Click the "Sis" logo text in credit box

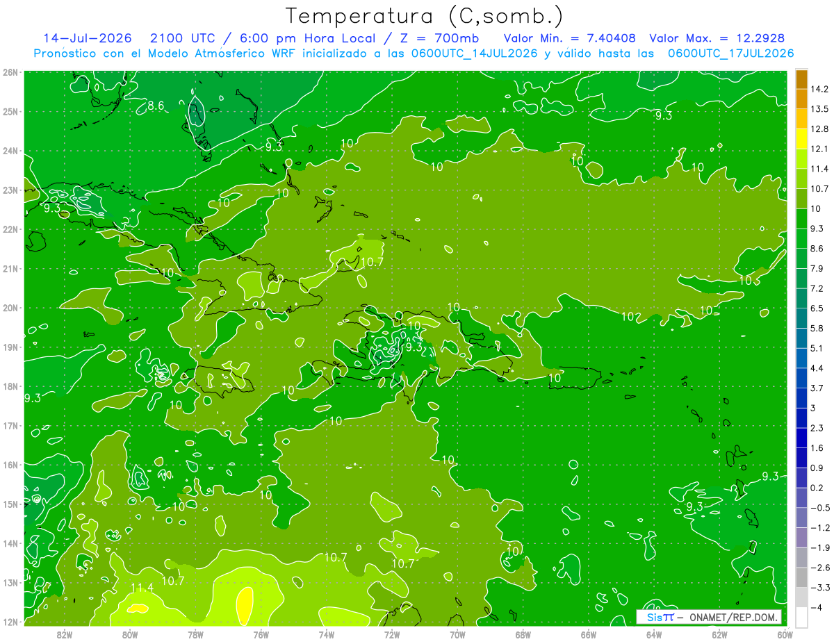pos(655,617)
